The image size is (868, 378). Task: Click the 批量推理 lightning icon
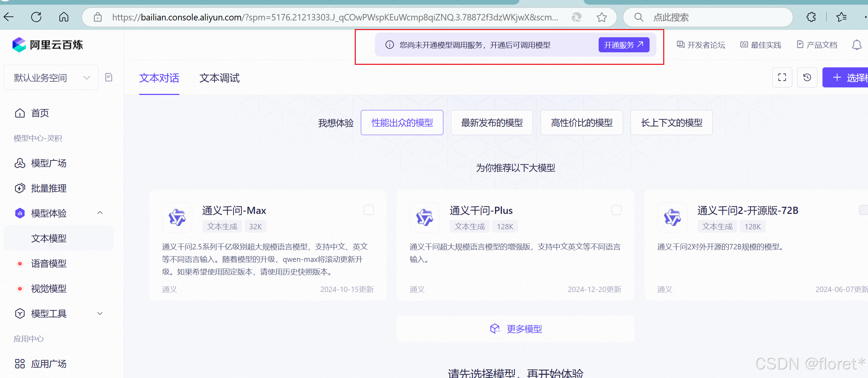(x=20, y=188)
